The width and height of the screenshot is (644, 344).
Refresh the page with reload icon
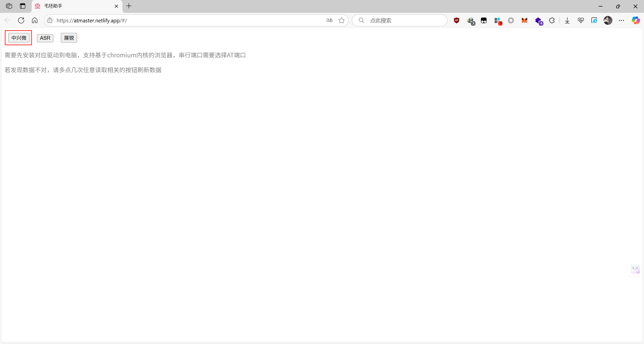pyautogui.click(x=21, y=20)
